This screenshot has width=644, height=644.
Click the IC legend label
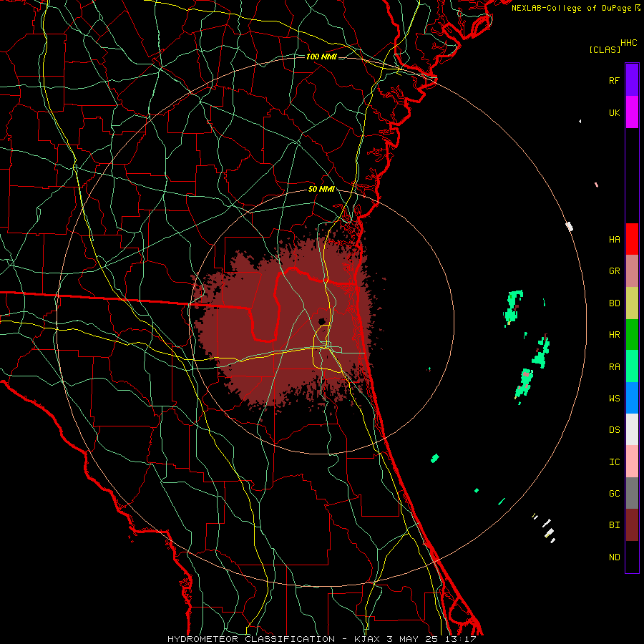(614, 462)
